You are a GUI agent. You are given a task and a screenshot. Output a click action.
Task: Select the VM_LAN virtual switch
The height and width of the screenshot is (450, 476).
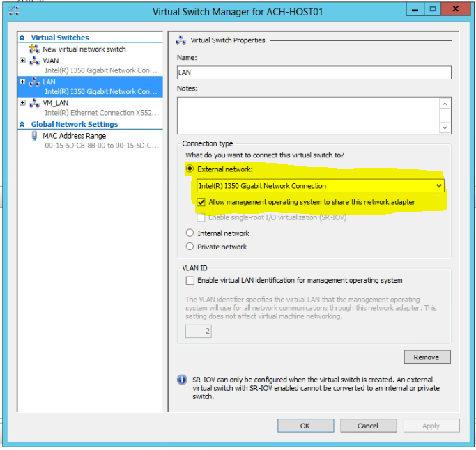click(56, 103)
